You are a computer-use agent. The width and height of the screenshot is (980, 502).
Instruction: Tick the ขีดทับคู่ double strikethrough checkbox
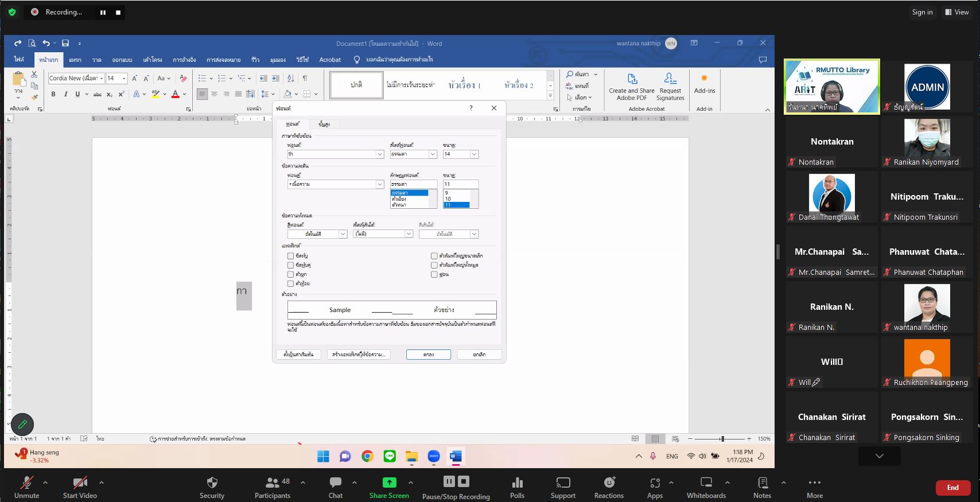[290, 265]
